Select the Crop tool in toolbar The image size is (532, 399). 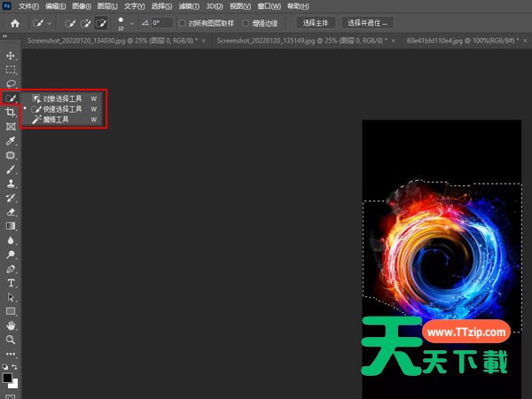point(11,113)
